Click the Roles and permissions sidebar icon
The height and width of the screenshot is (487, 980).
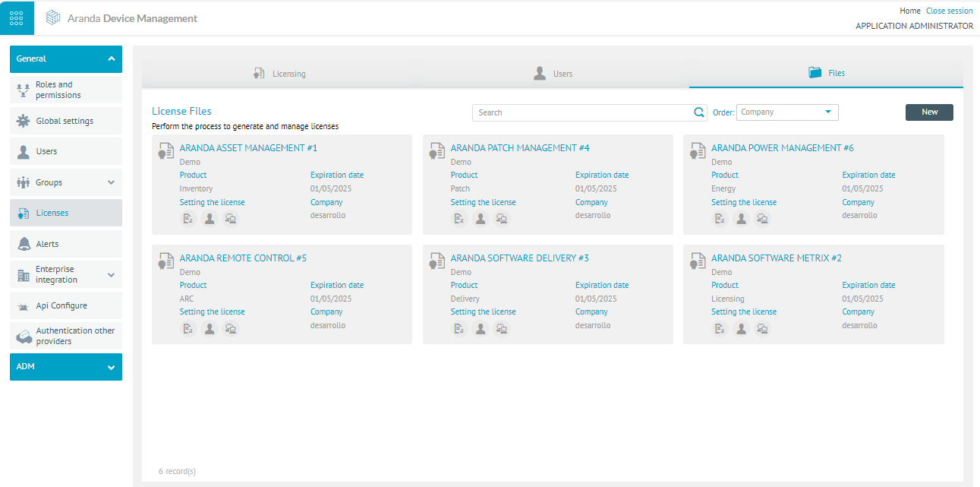[x=23, y=90]
